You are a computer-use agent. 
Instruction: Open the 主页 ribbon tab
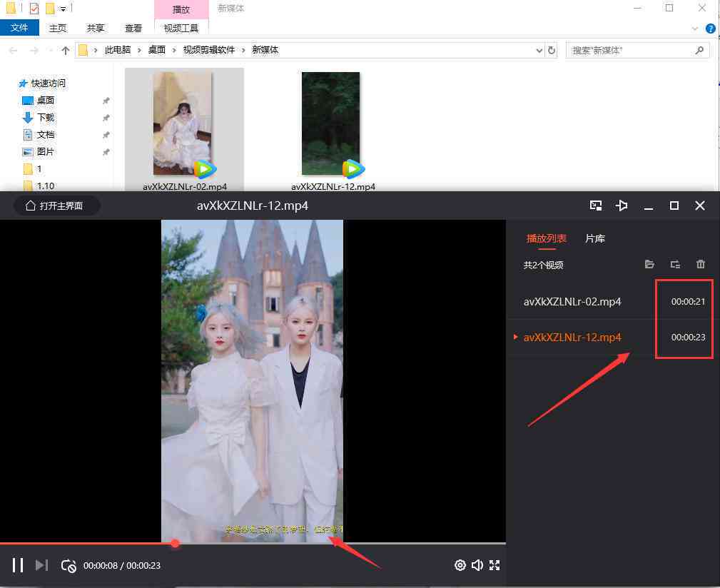(58, 28)
